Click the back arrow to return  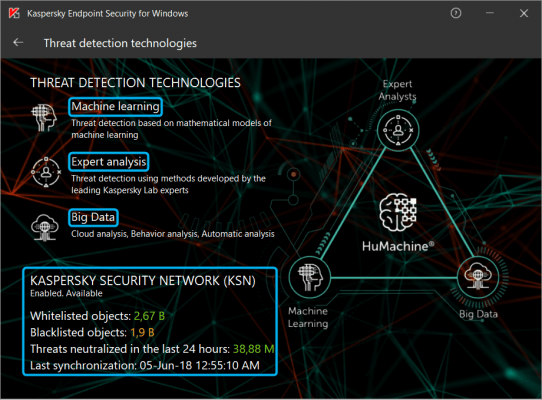click(18, 43)
